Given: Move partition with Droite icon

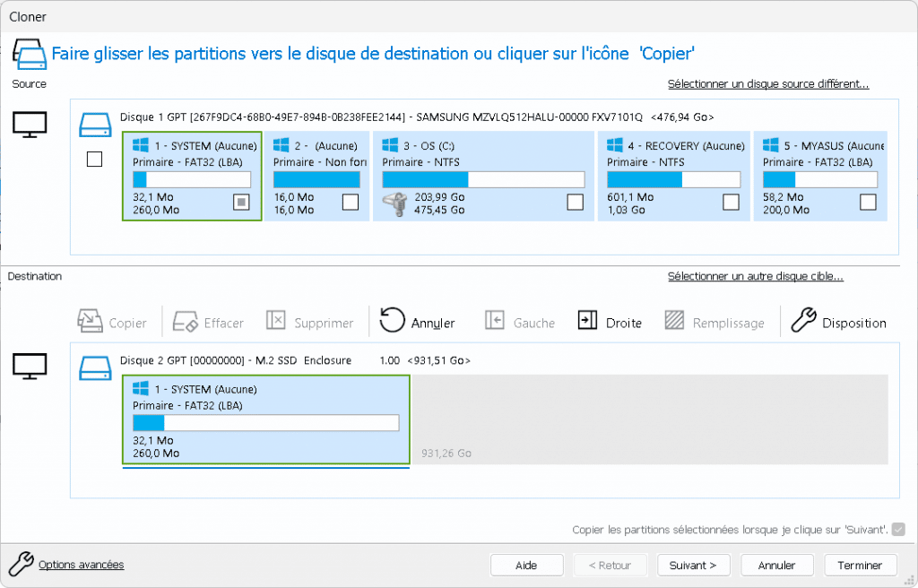Looking at the screenshot, I should [587, 322].
